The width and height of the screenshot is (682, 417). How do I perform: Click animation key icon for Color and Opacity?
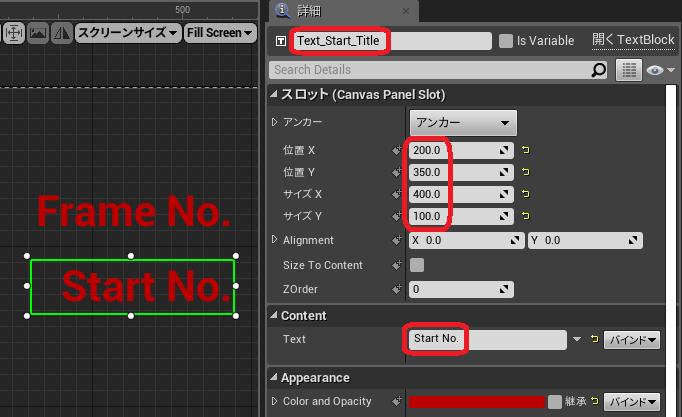(x=397, y=401)
